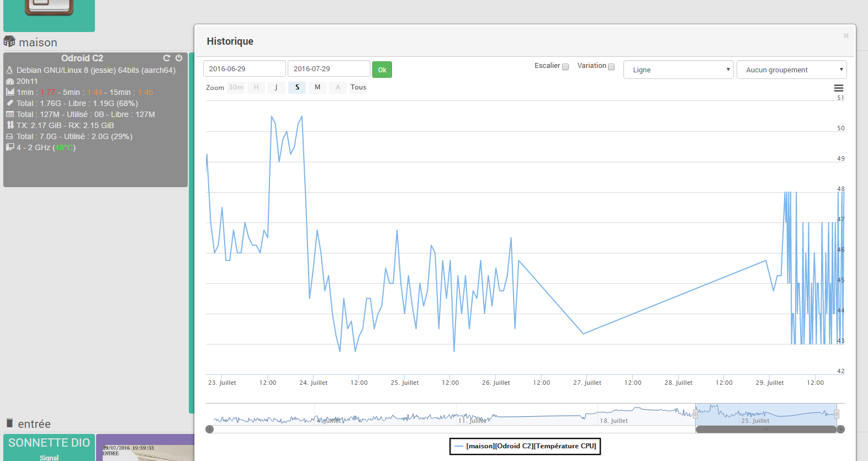Click the 5min load value 1.44
The image size is (868, 461).
coord(94,92)
